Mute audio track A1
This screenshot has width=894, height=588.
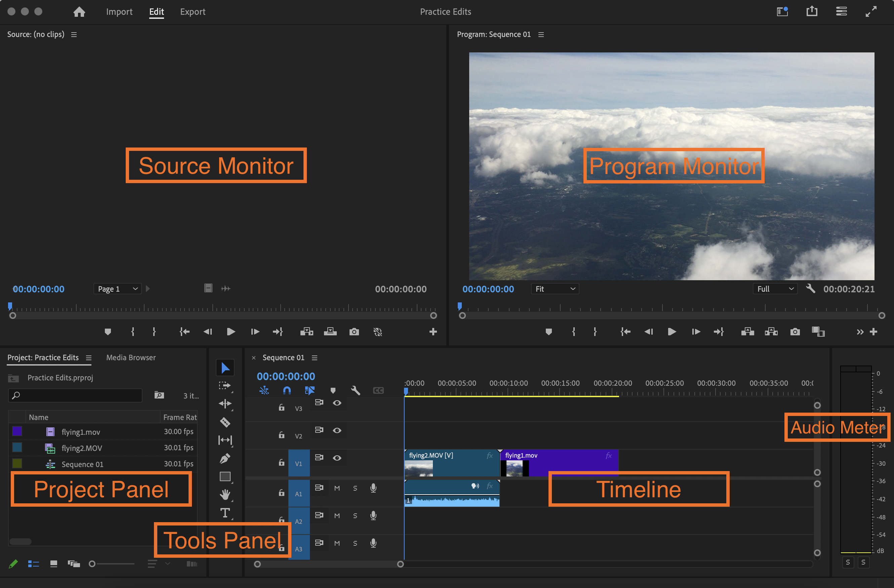tap(337, 488)
